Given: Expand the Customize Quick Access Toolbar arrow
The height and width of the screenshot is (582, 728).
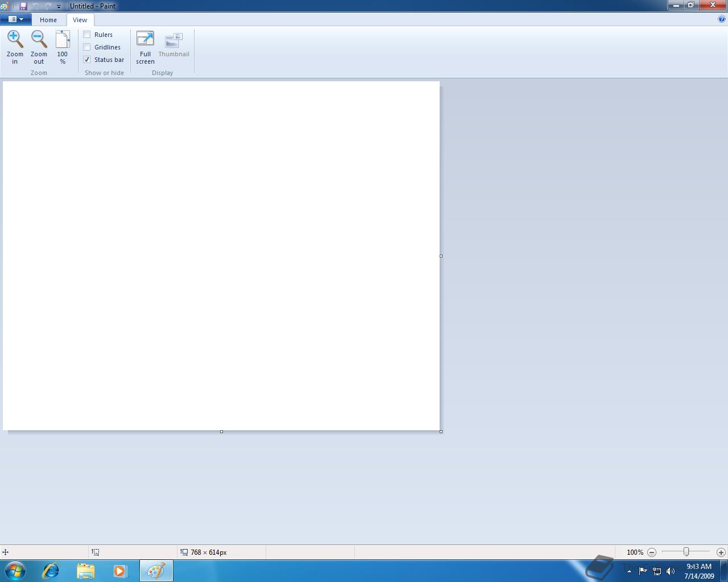Looking at the screenshot, I should point(59,6).
